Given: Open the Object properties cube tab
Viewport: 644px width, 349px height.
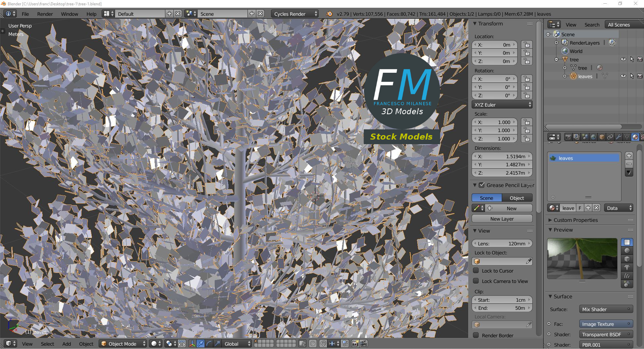Looking at the screenshot, I should tap(602, 137).
